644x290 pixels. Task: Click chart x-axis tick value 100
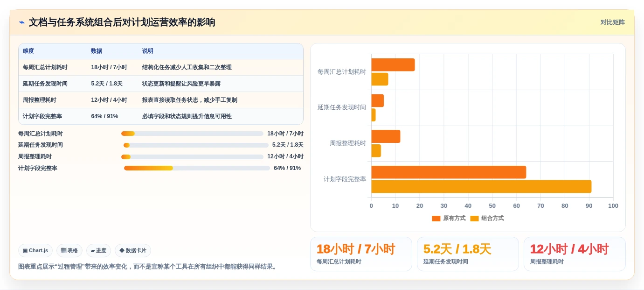613,206
